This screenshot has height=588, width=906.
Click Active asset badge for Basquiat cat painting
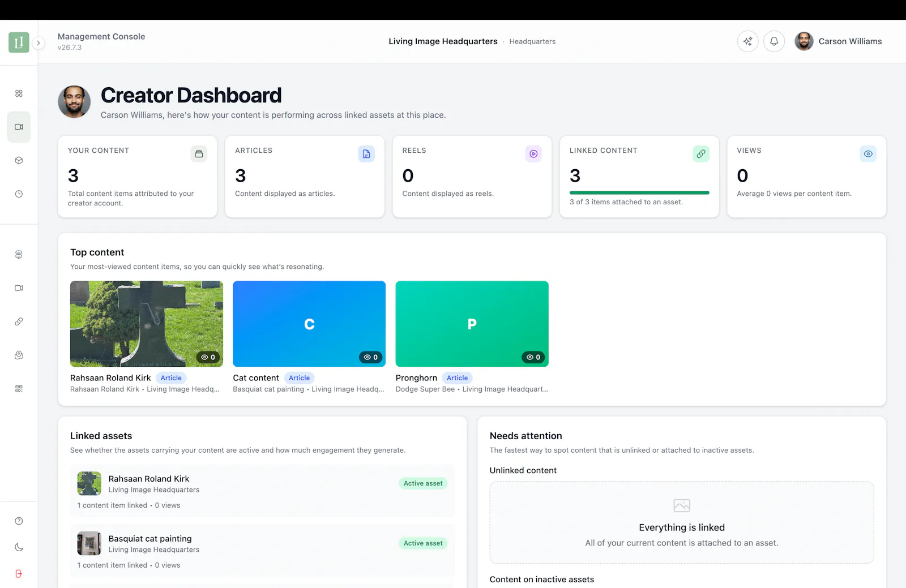pyautogui.click(x=423, y=543)
